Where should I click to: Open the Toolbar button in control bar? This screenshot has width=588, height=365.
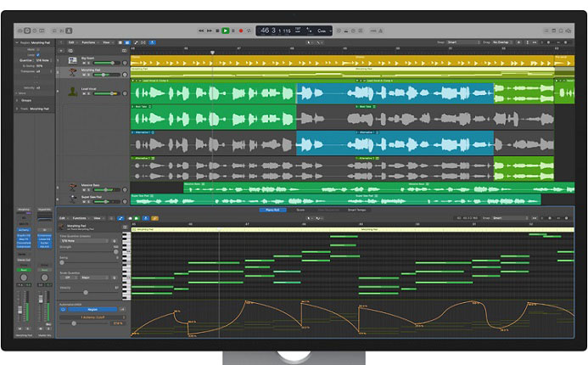click(42, 31)
